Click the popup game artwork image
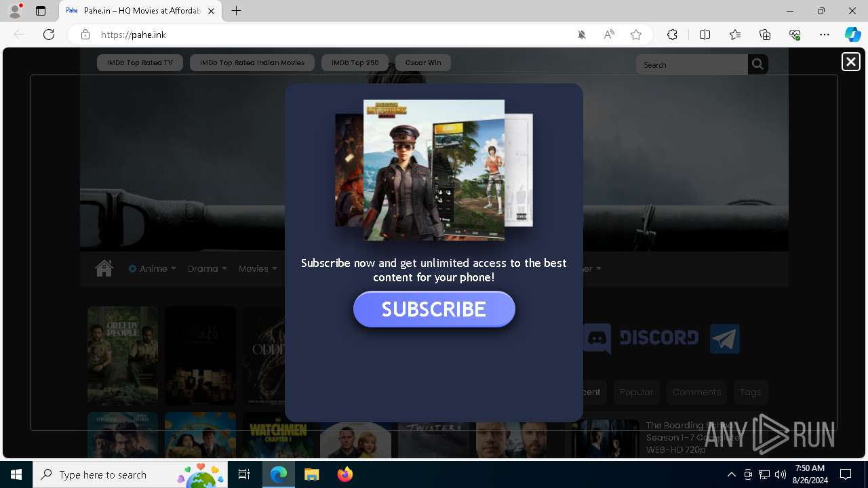This screenshot has height=488, width=868. (434, 170)
